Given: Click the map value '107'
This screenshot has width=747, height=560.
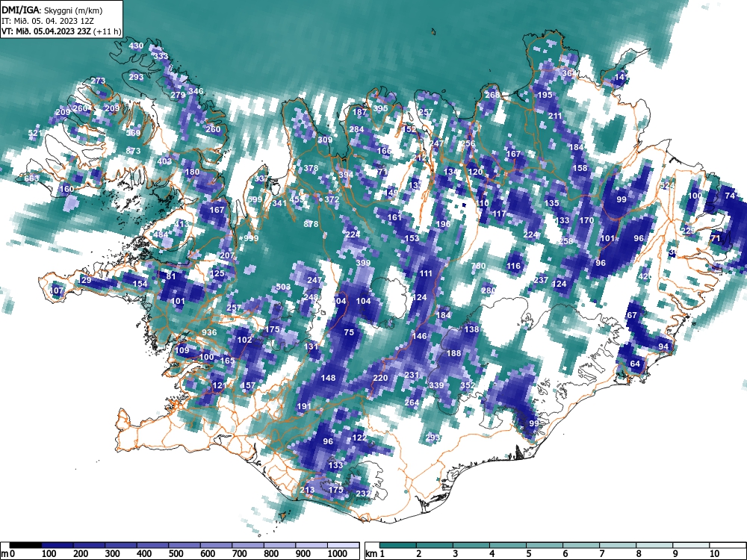Looking at the screenshot, I should 57,290.
